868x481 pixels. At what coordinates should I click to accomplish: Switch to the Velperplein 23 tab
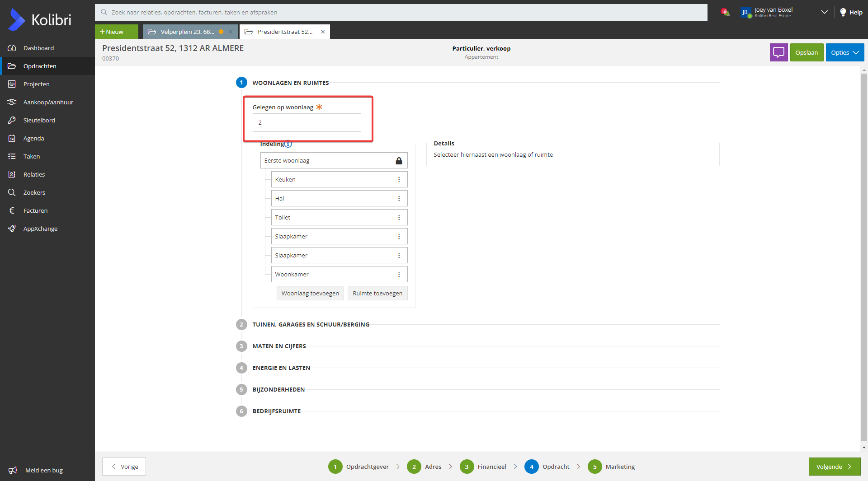[187, 32]
